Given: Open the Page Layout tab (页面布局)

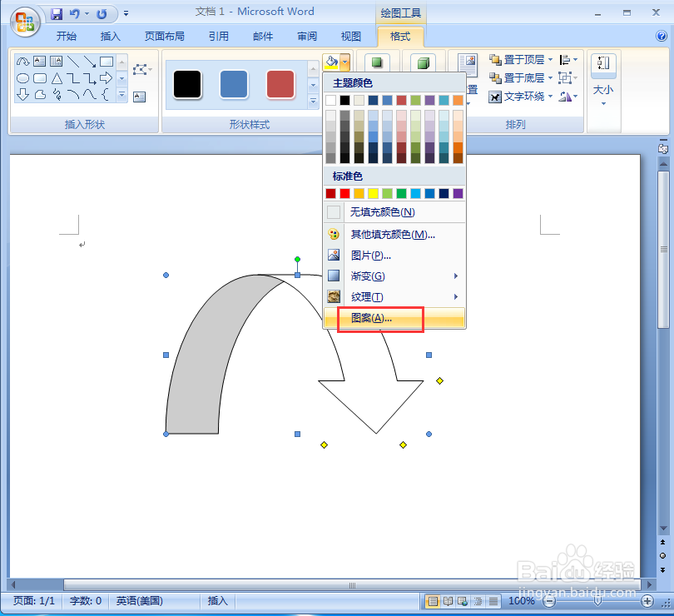Looking at the screenshot, I should tap(165, 37).
